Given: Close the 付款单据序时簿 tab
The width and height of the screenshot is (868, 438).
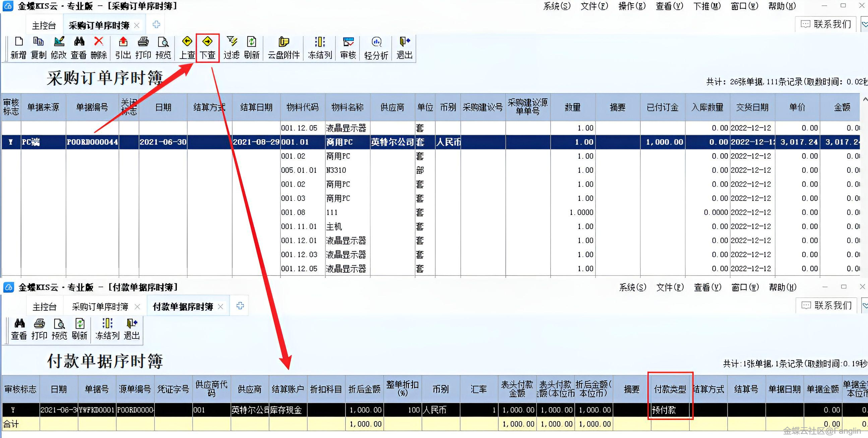Looking at the screenshot, I should pyautogui.click(x=221, y=307).
